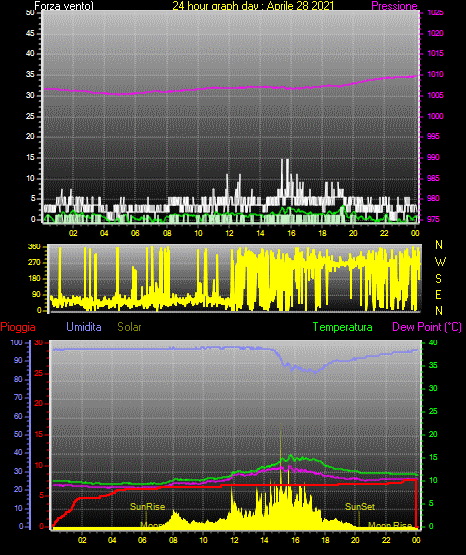
Task: Click hour 22 on the wind chart time axis
Action: click(x=384, y=233)
